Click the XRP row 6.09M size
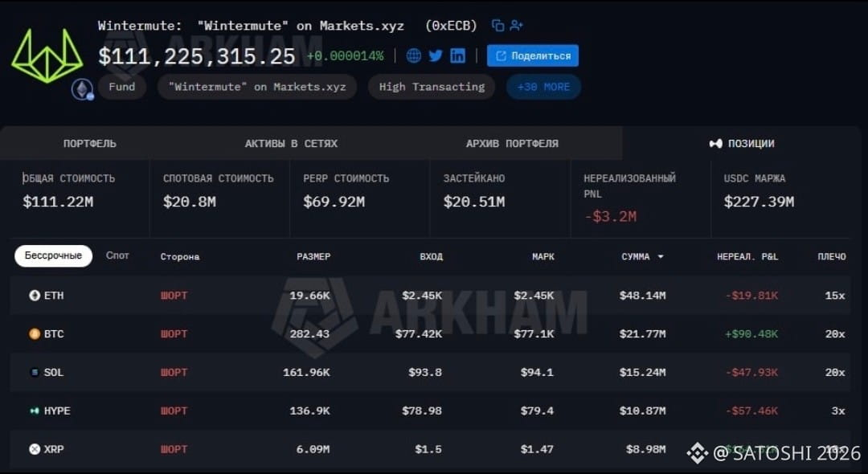This screenshot has width=868, height=474. pyautogui.click(x=313, y=449)
